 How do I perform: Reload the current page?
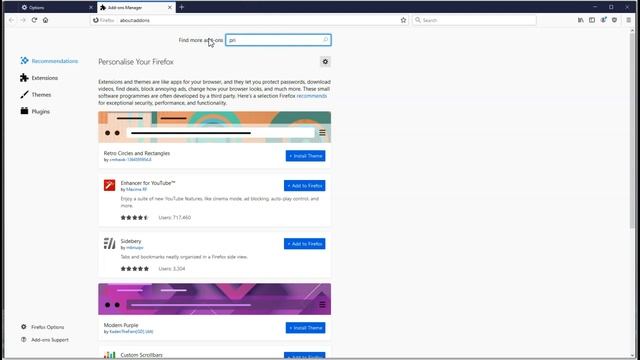click(34, 20)
